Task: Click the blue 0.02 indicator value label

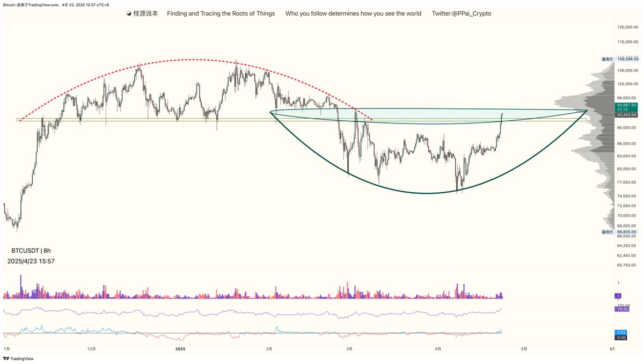Action: click(620, 332)
